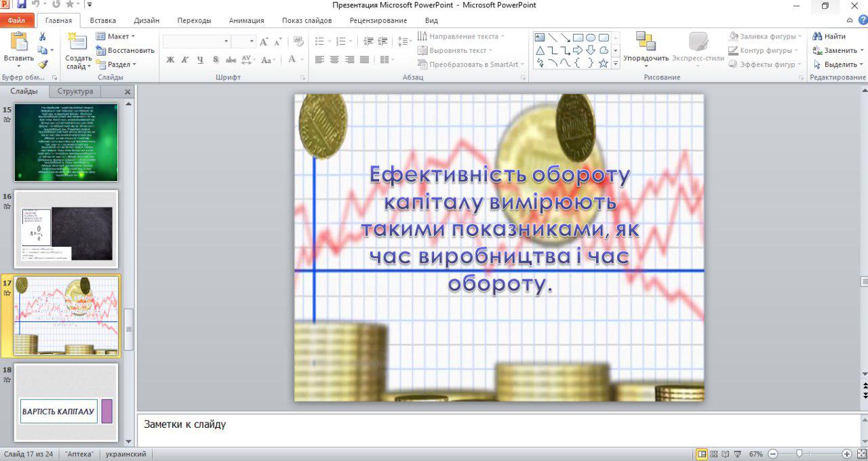Select slide 16 thumbnail

(x=66, y=229)
